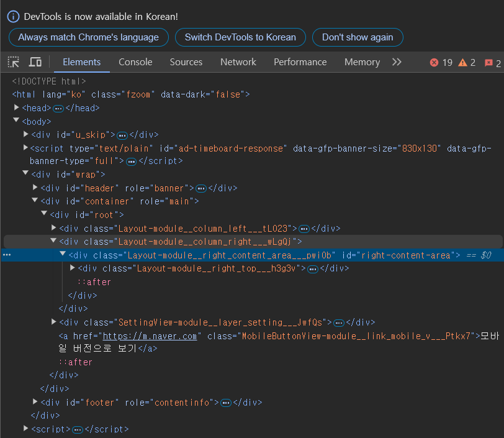Click the issues flag icon
The width and height of the screenshot is (504, 438).
[488, 63]
